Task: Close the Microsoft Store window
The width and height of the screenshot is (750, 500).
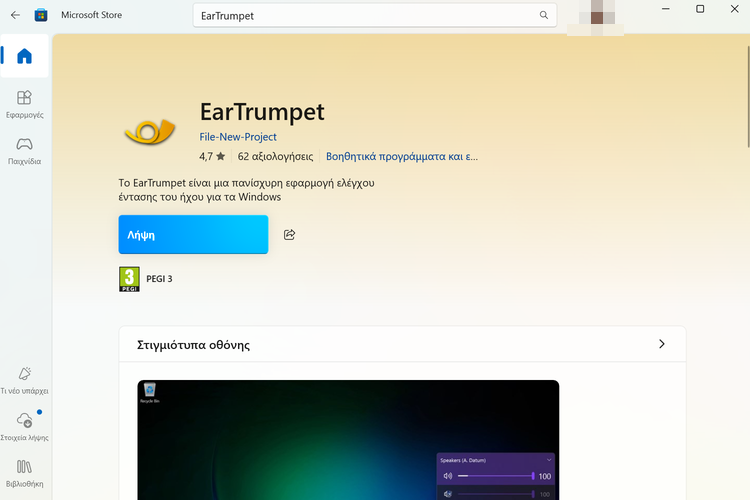Action: click(x=735, y=9)
